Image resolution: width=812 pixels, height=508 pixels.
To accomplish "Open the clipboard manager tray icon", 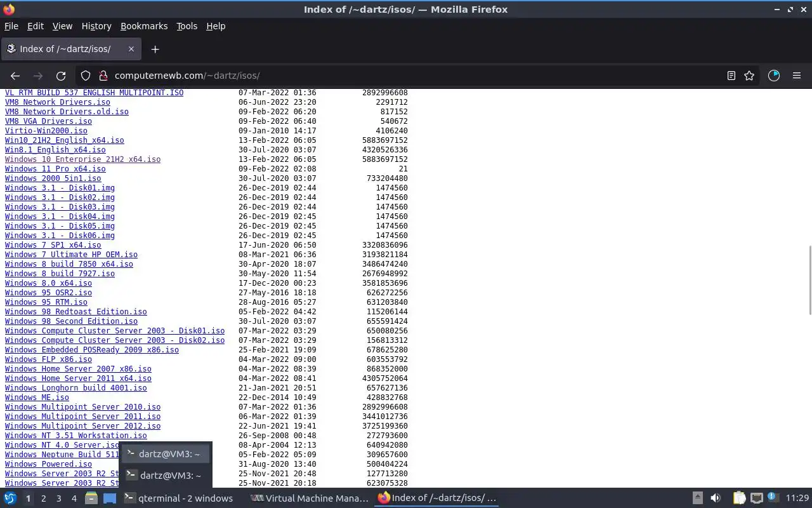I will [x=740, y=498].
